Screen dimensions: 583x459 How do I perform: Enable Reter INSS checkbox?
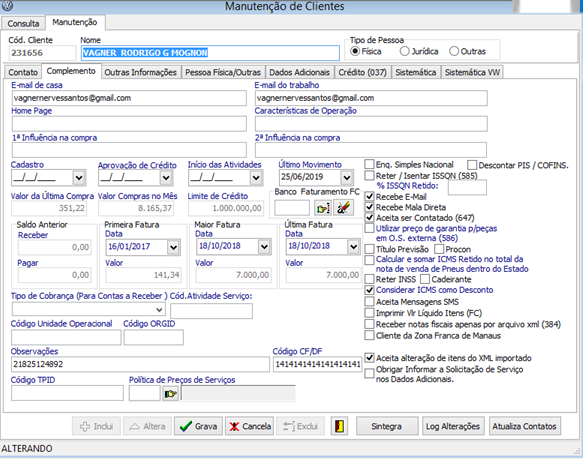tap(369, 279)
